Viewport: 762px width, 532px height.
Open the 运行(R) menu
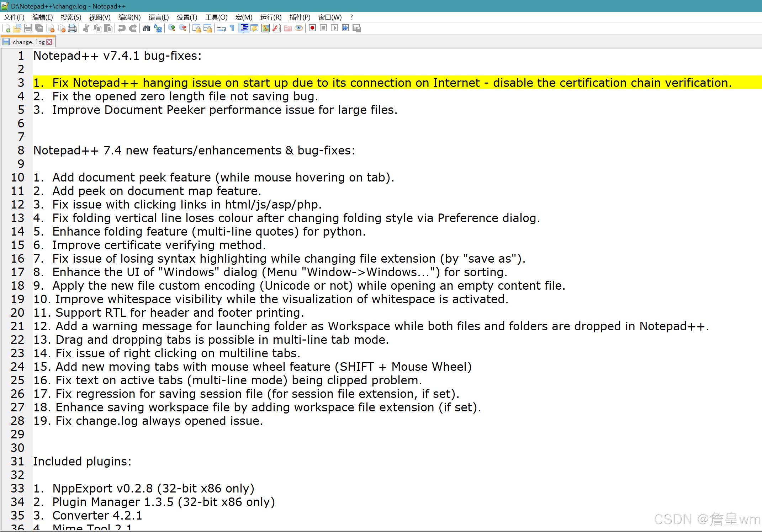271,17
